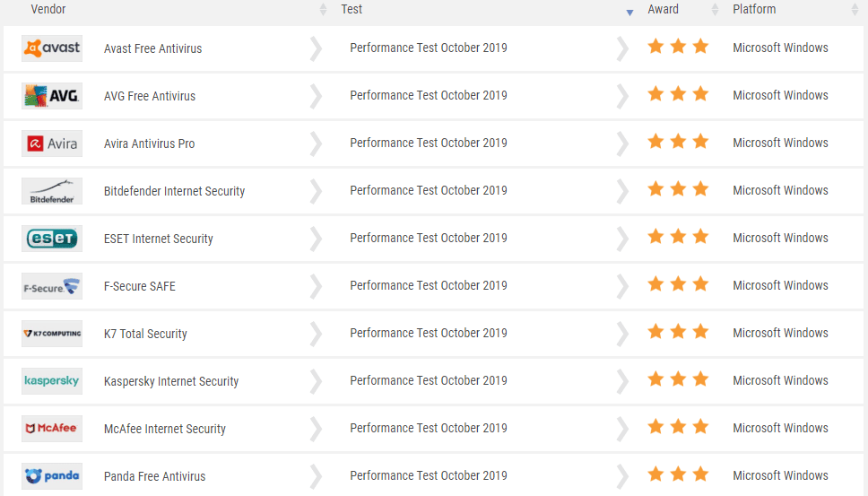Select Microsoft Windows in the Kaspersky row
The width and height of the screenshot is (868, 496).
pyautogui.click(x=780, y=381)
